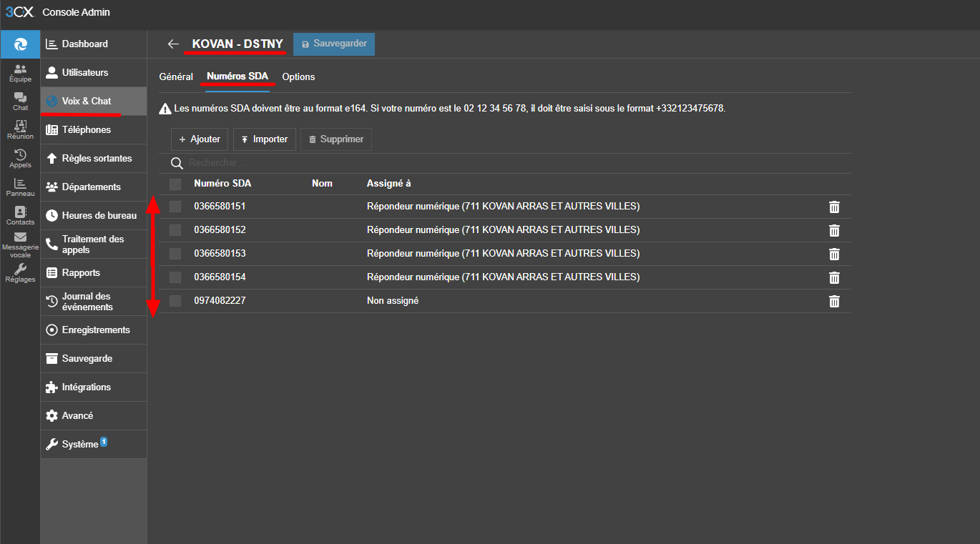Viewport: 980px width, 544px height.
Task: Click Répondeur numérique cell in 0366580154 row
Action: click(x=504, y=277)
